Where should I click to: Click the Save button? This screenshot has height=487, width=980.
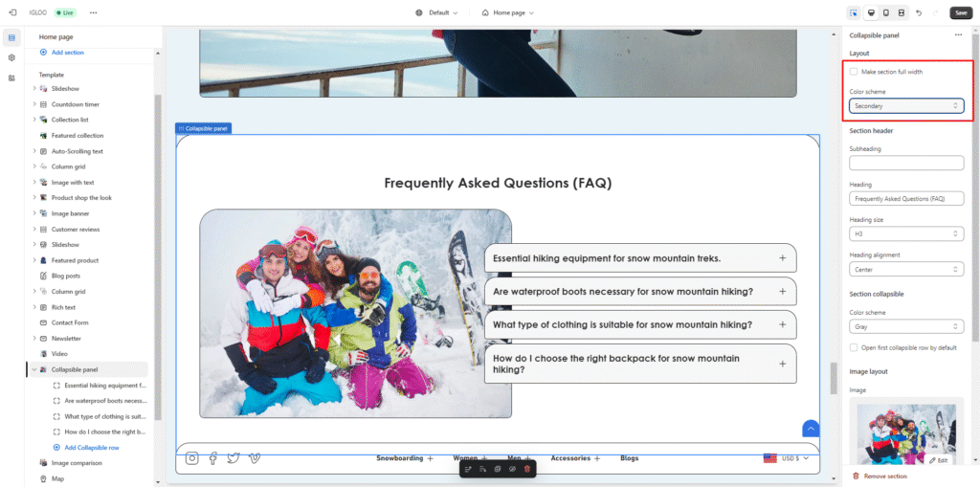pyautogui.click(x=960, y=12)
